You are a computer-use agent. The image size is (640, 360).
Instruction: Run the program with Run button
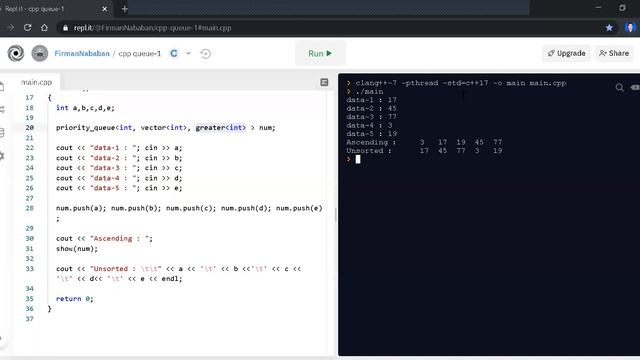[x=320, y=53]
